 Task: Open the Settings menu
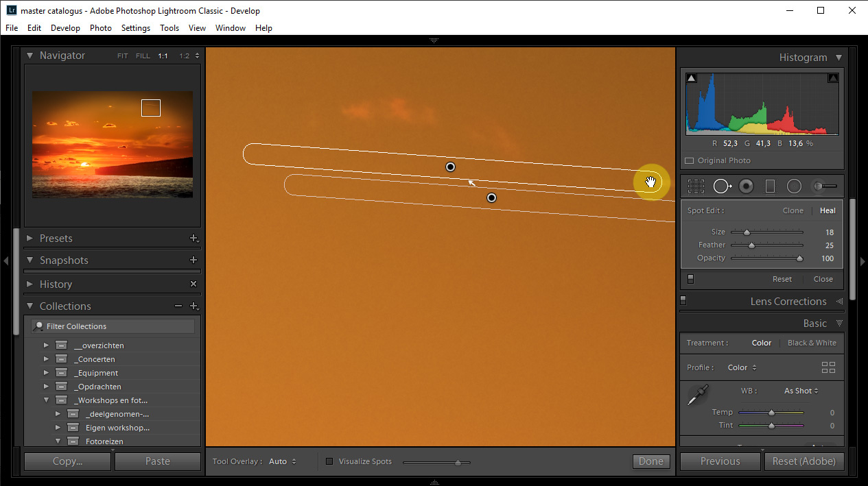136,28
